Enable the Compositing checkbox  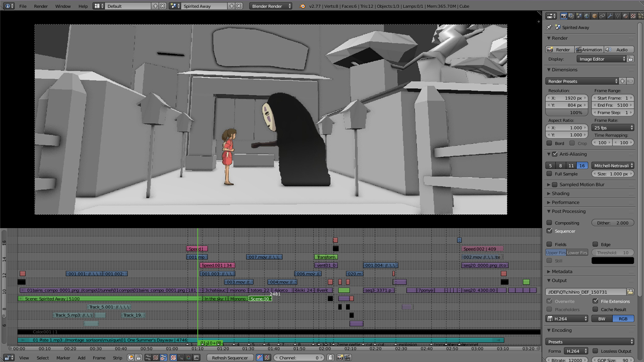click(x=549, y=223)
